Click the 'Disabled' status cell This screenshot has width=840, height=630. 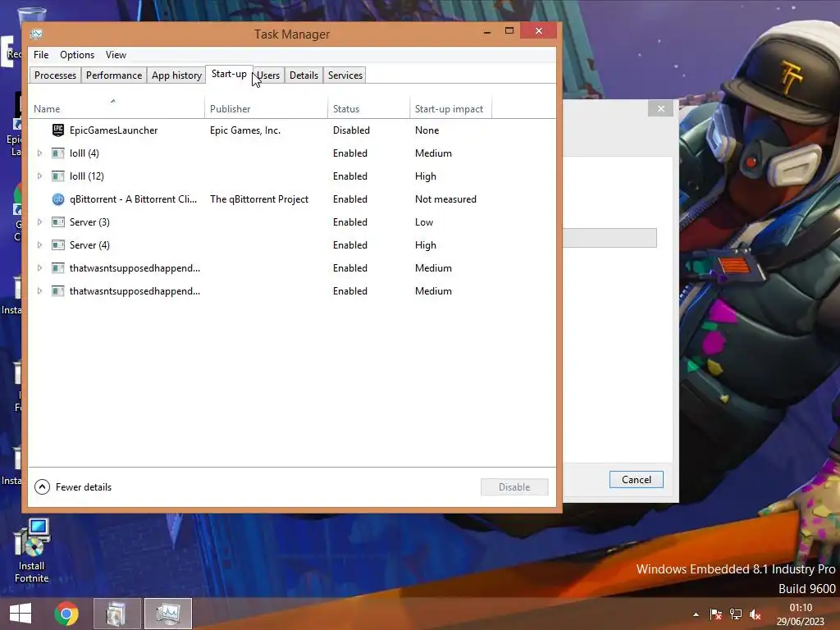(351, 130)
